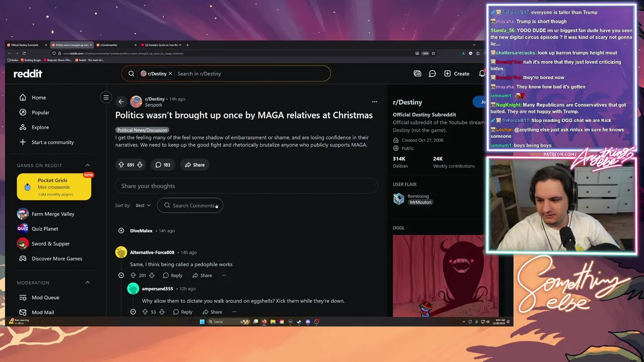
Task: Open the r/Destiny title in right sidebar
Action: pyautogui.click(x=407, y=102)
